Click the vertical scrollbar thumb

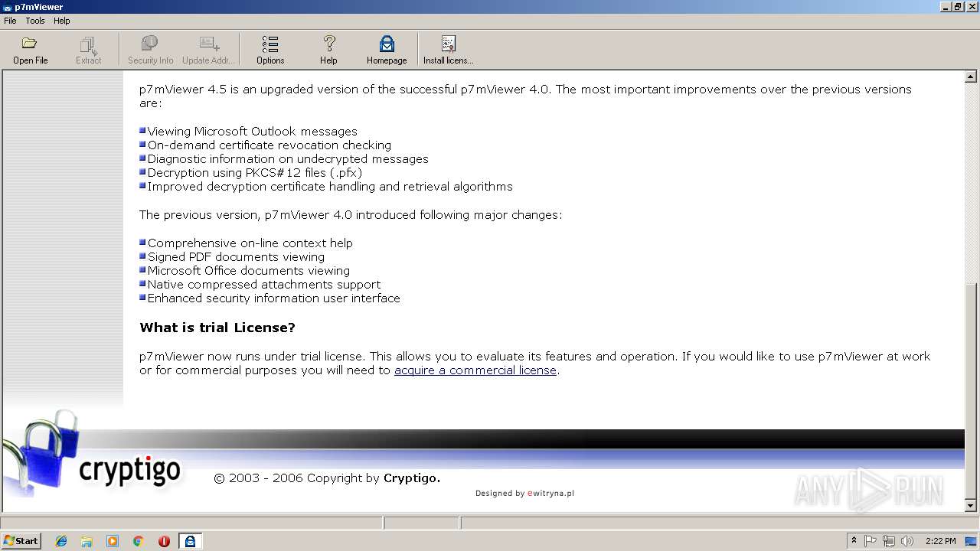(971, 390)
